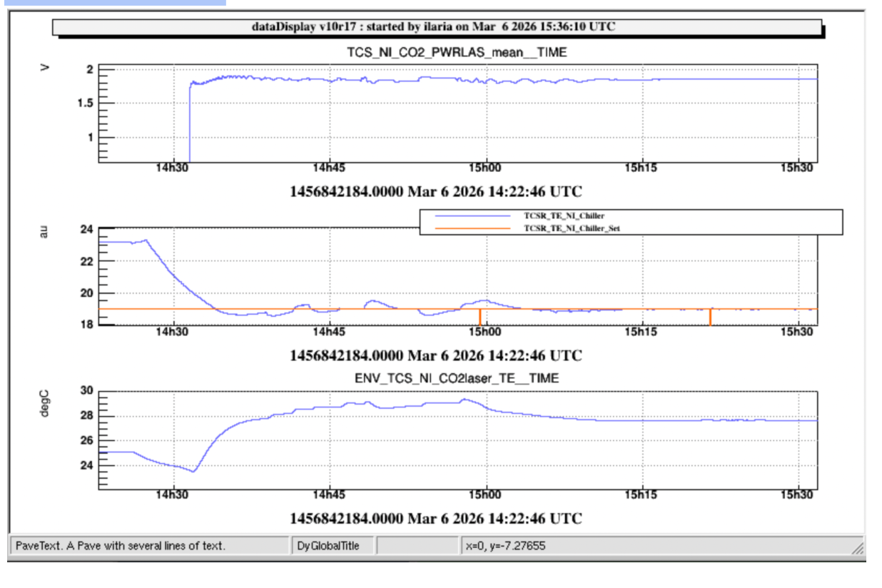Click the timestamp label under the bottom plot
882x588 pixels.
pos(435,518)
